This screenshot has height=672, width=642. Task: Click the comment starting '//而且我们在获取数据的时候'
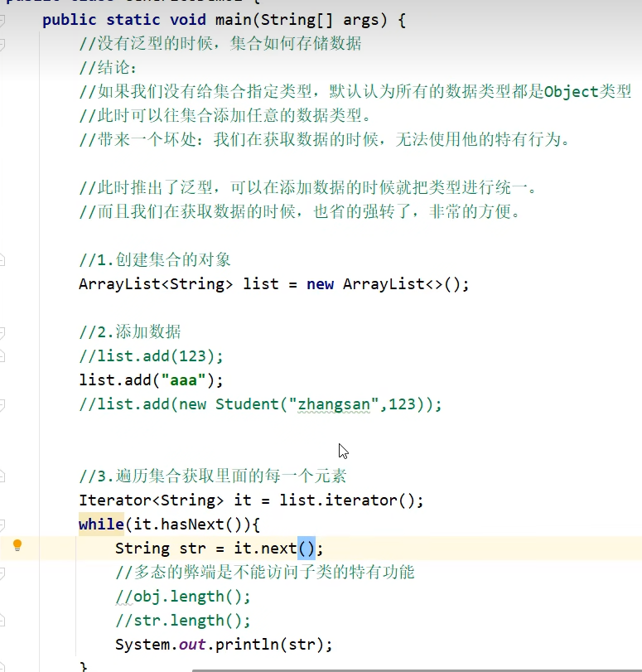(300, 212)
